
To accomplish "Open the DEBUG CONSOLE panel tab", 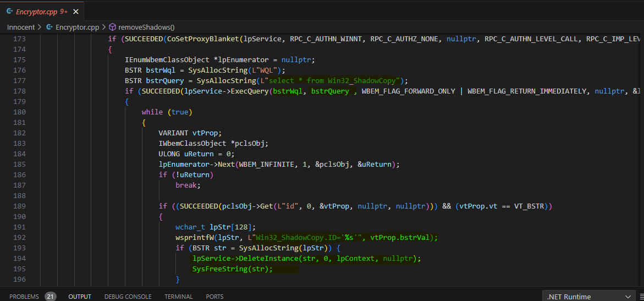I will click(x=128, y=297).
